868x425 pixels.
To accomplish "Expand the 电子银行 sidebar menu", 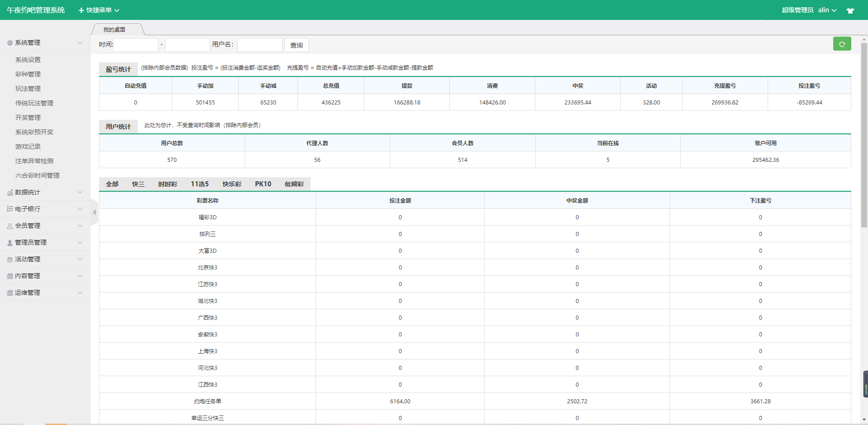I will (x=44, y=209).
